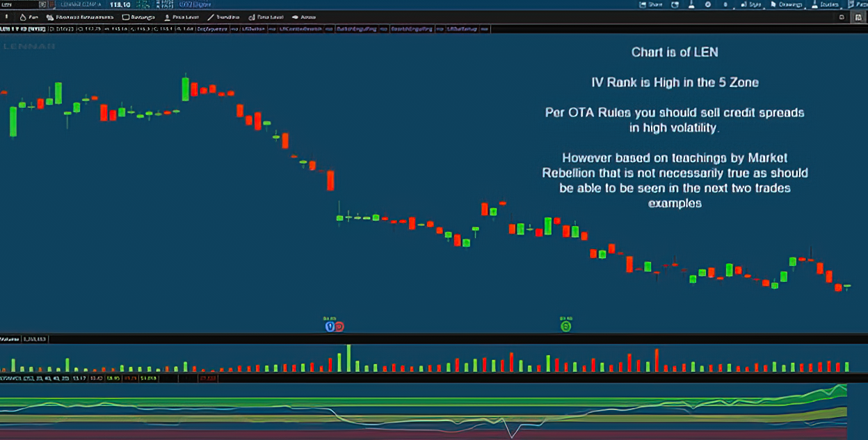This screenshot has width=868, height=440.
Task: Select the Trendline drawing tool
Action: click(x=223, y=16)
